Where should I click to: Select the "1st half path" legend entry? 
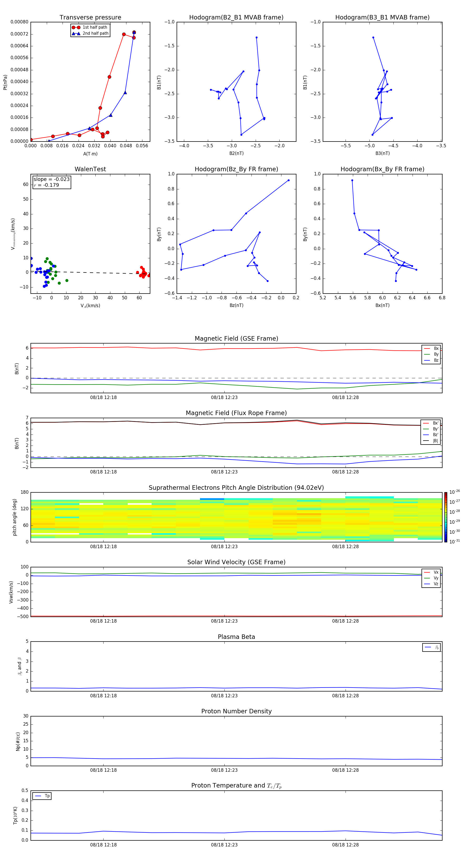tap(90, 27)
